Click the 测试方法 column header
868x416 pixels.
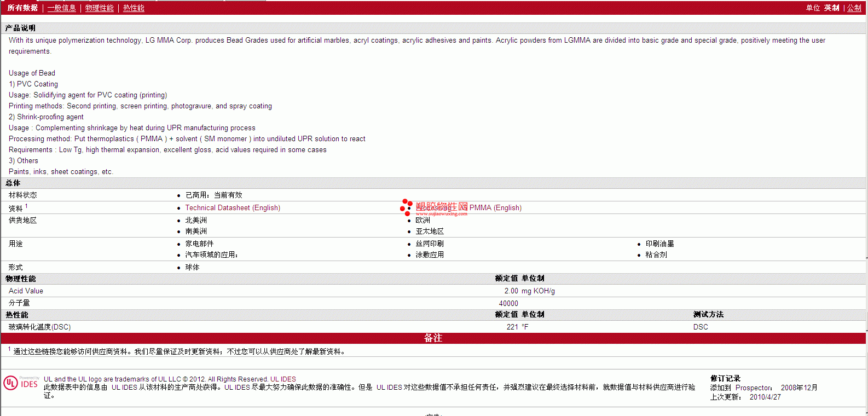click(x=708, y=314)
